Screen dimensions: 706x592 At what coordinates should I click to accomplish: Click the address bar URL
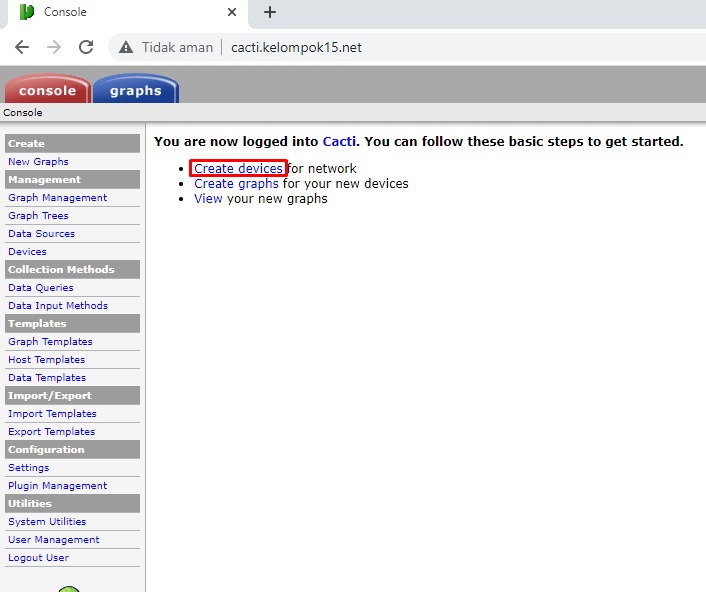coord(296,47)
